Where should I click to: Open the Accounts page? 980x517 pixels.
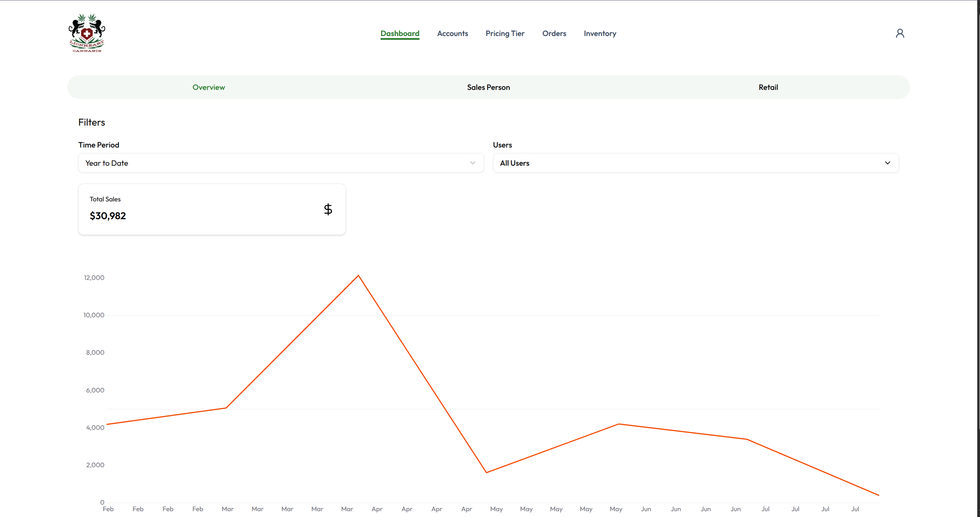452,34
